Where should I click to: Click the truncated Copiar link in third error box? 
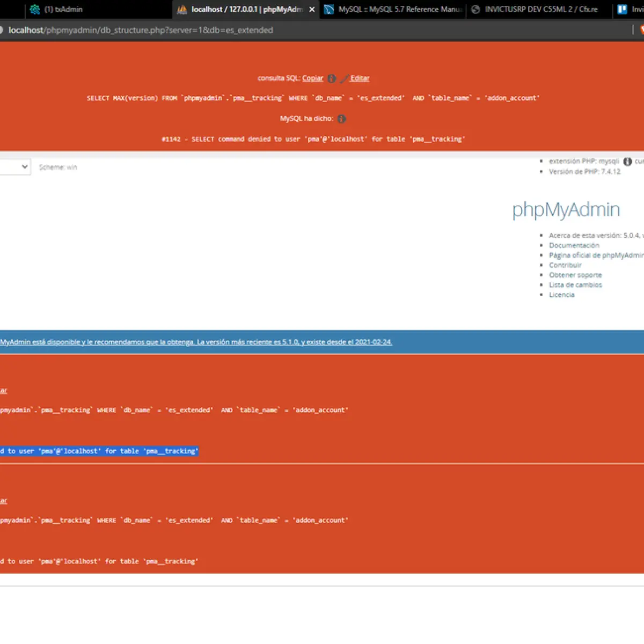click(3, 501)
